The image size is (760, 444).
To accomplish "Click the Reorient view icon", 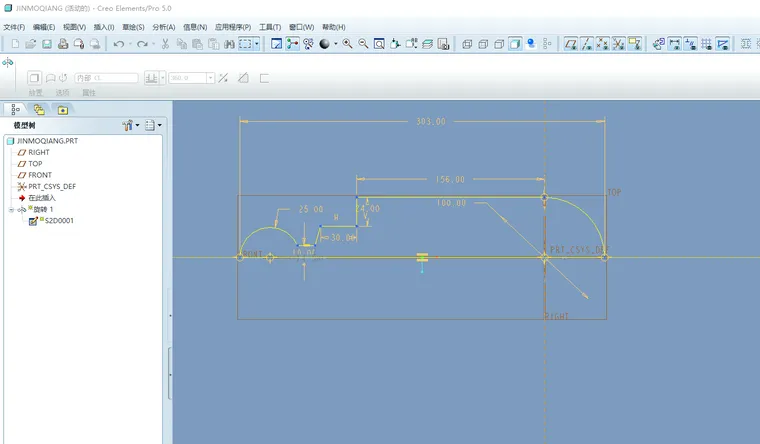I will click(x=396, y=44).
